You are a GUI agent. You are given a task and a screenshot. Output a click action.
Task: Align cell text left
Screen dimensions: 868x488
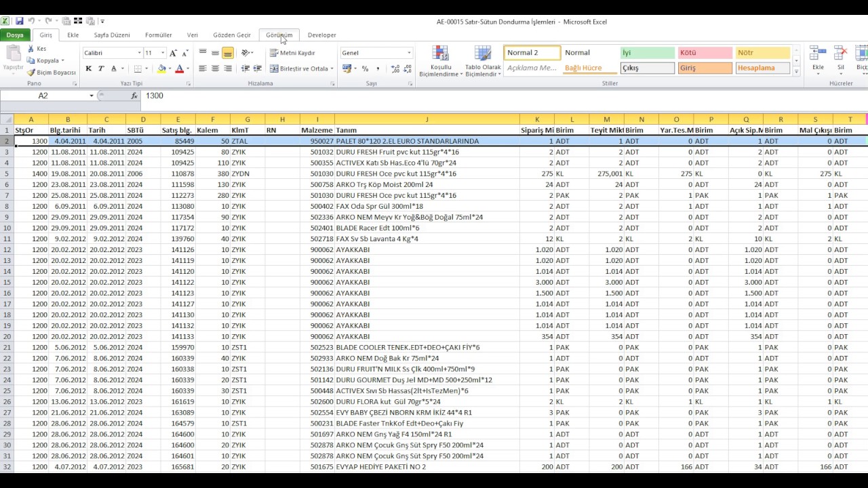203,68
